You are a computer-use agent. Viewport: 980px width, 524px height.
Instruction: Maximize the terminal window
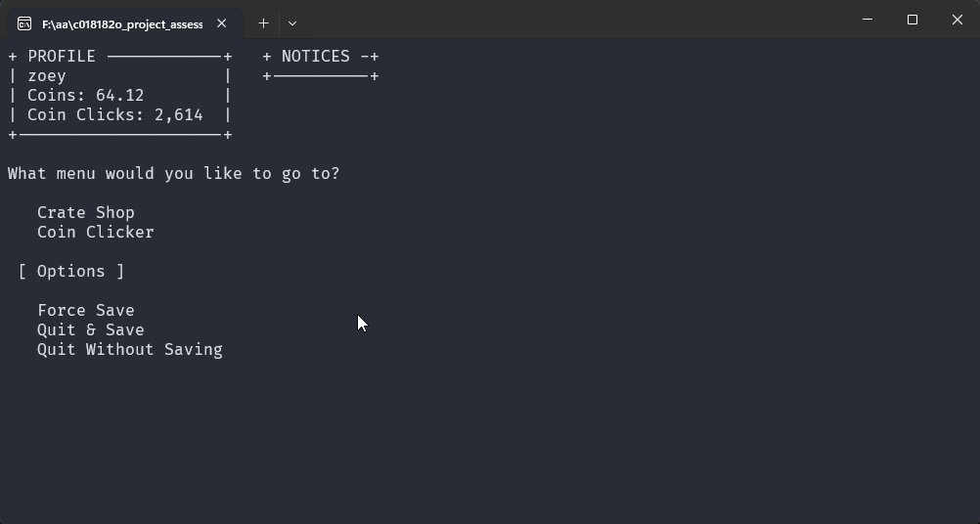[913, 20]
